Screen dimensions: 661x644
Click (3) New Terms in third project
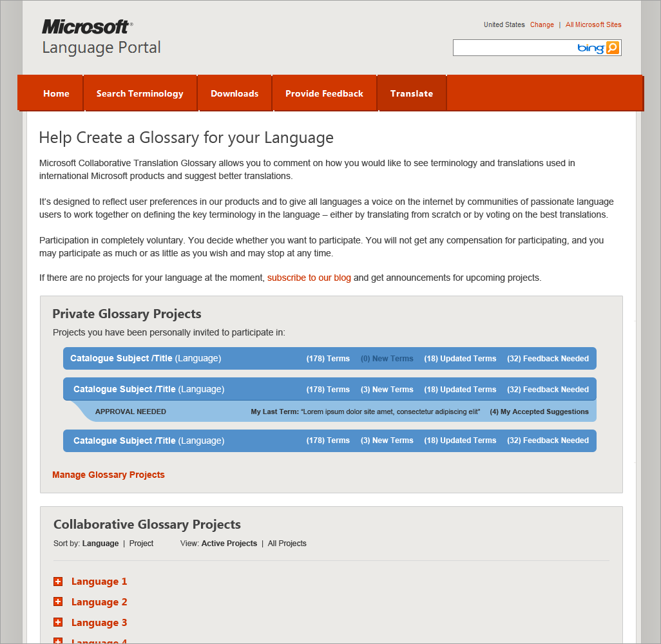(387, 440)
